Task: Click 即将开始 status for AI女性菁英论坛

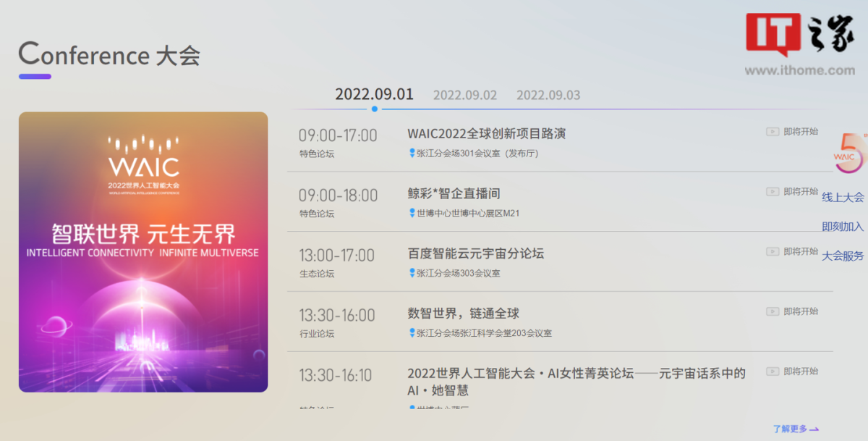Action: (x=801, y=371)
